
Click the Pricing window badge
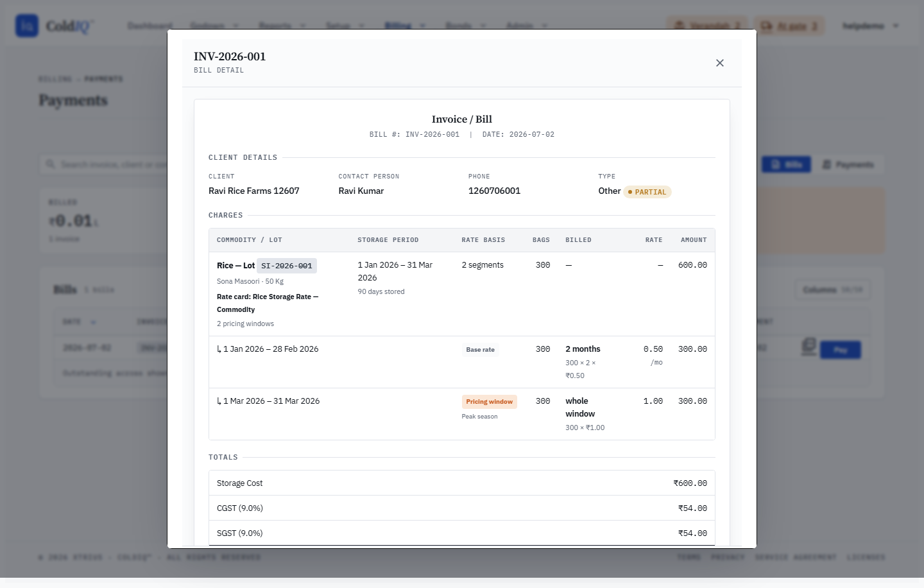490,402
